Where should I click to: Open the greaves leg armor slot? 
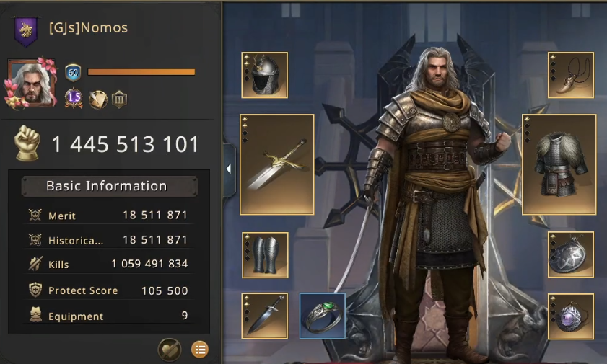tap(265, 255)
